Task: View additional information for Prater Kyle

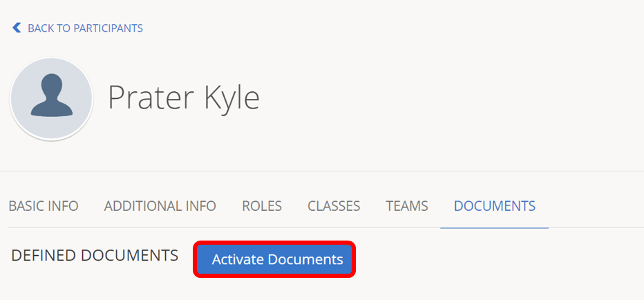Action: [x=160, y=206]
